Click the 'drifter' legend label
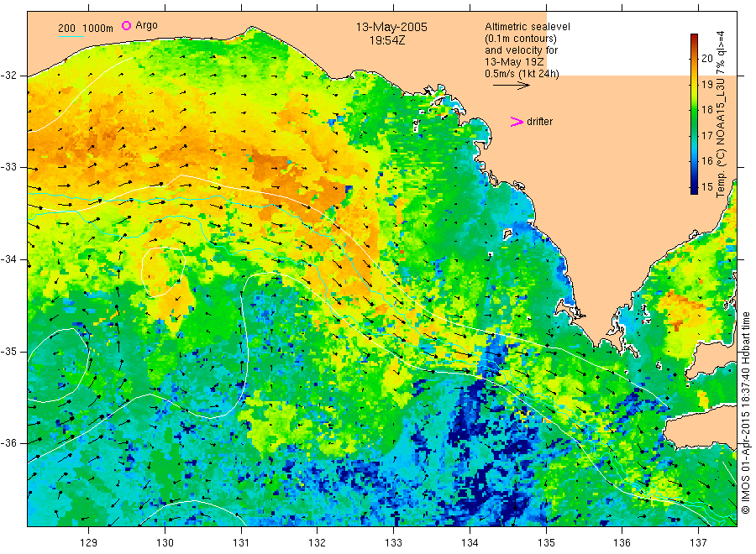This screenshot has width=756, height=554. (539, 122)
